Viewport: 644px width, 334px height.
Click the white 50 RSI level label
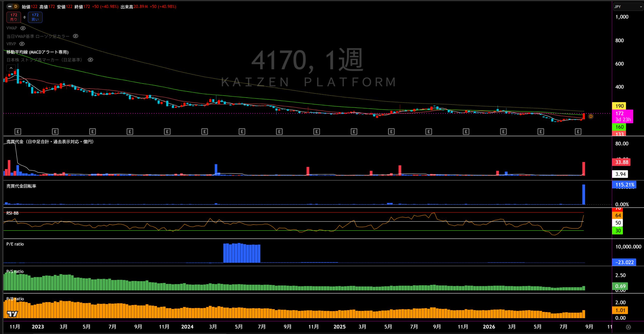click(x=618, y=223)
